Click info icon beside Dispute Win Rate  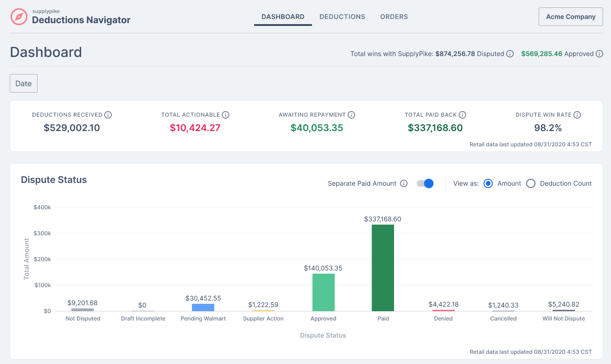pos(577,115)
